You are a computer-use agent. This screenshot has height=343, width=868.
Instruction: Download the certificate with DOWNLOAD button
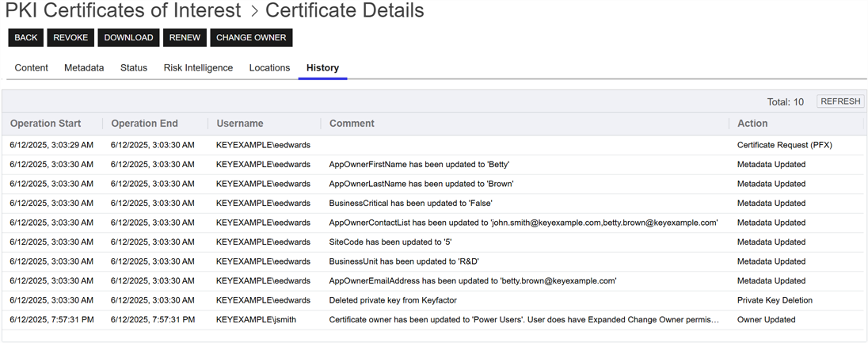tap(128, 37)
